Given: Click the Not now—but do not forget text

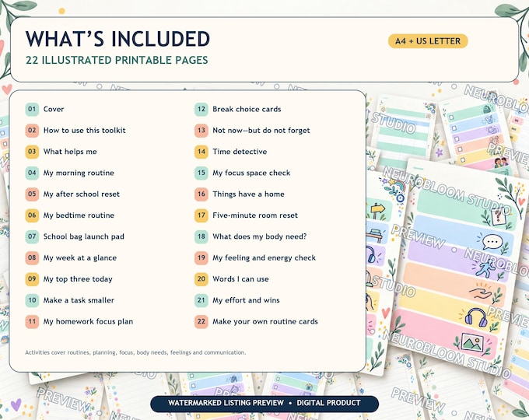Looking at the screenshot, I should [x=261, y=131].
